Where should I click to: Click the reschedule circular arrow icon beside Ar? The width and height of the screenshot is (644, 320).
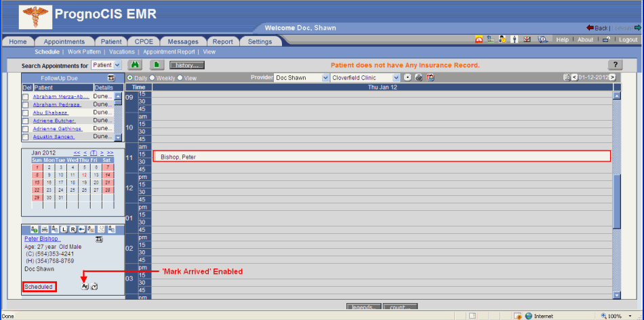click(94, 286)
